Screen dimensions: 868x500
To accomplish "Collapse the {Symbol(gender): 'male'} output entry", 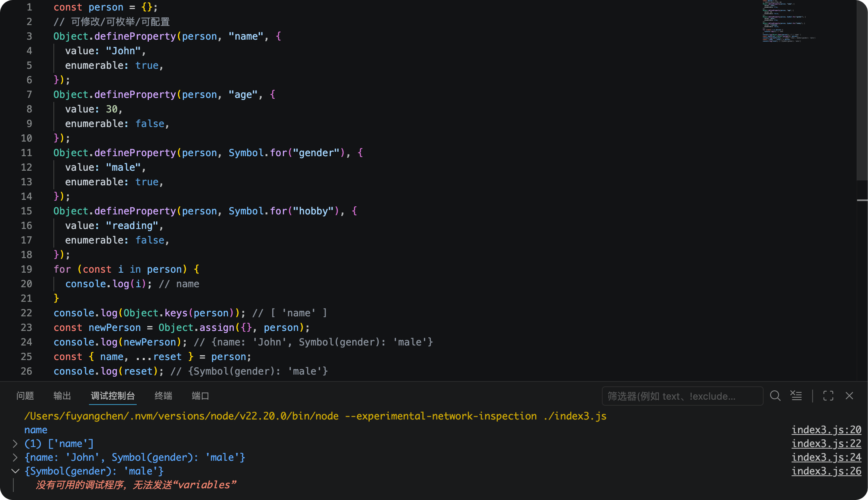I will (x=15, y=471).
